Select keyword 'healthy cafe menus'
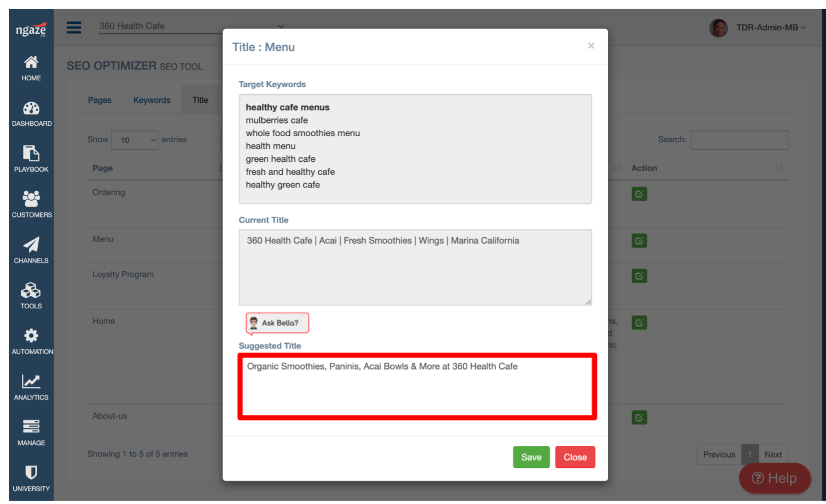This screenshot has width=826, height=504. tap(288, 107)
